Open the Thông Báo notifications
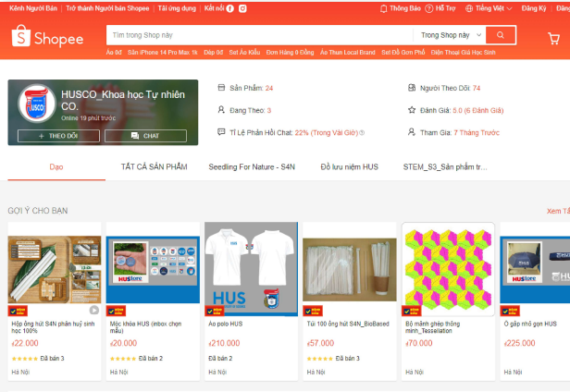The image size is (570, 392). pyautogui.click(x=400, y=7)
